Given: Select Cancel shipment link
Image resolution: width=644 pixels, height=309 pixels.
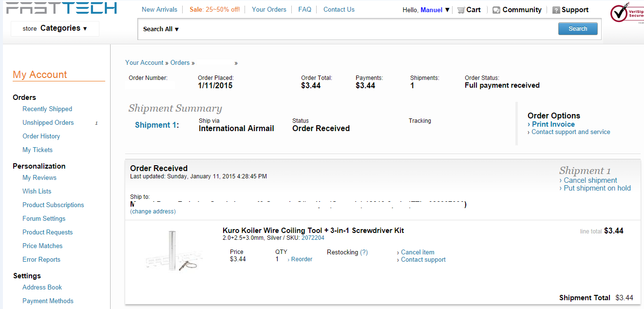Looking at the screenshot, I should (x=590, y=180).
